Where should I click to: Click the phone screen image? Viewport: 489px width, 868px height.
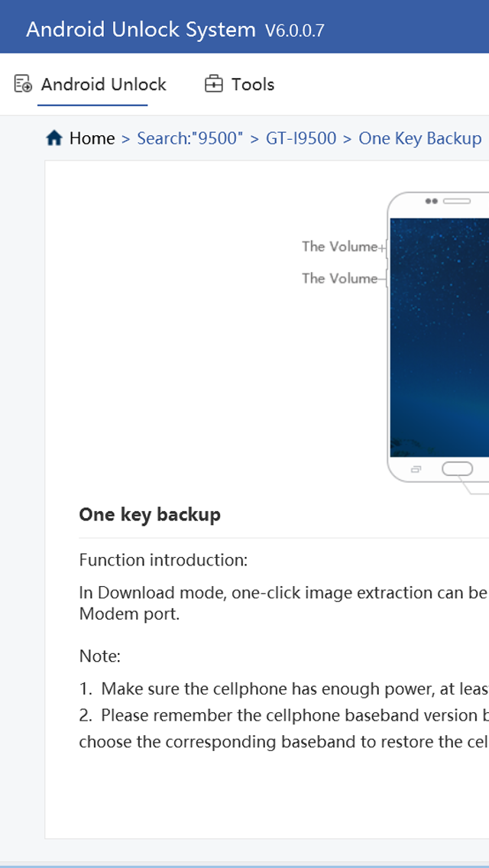(x=439, y=336)
